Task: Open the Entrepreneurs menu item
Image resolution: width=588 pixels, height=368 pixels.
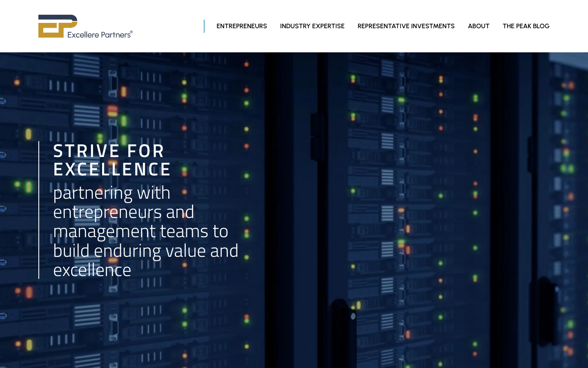Action: click(242, 26)
